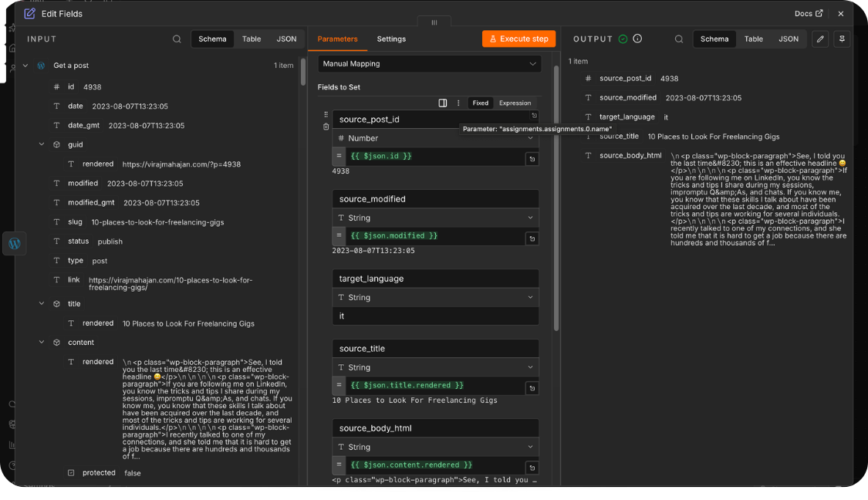Click the hash icon beside input id field
Screen dimensions: 868x500
[56, 87]
